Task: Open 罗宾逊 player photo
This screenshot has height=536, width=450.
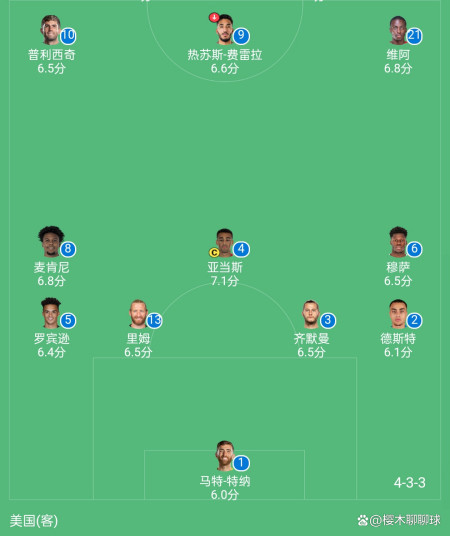Action: 51,313
